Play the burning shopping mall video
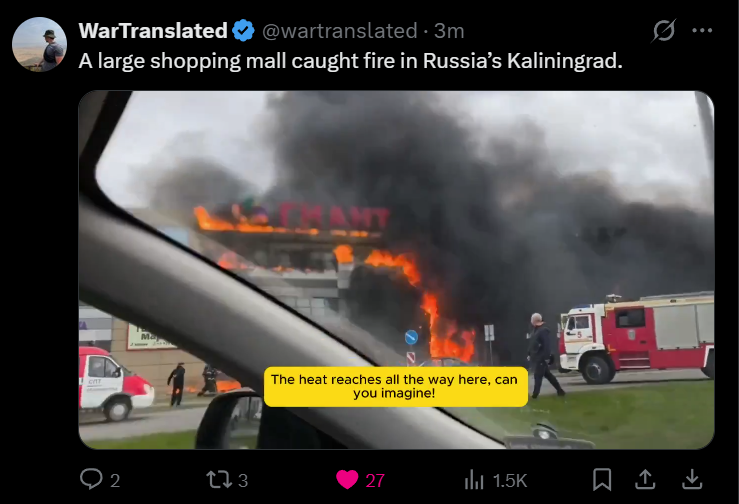This screenshot has height=504, width=739. (396, 270)
